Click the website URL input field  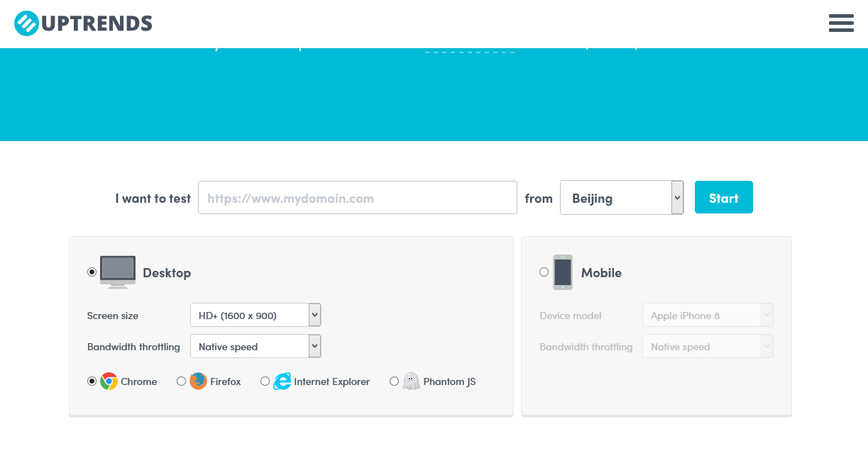(x=357, y=198)
